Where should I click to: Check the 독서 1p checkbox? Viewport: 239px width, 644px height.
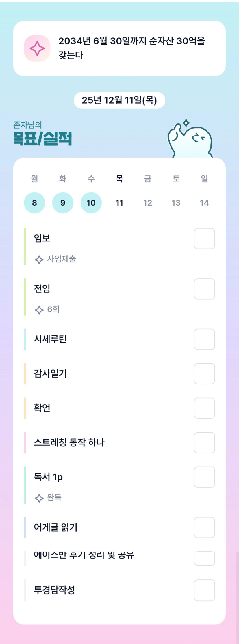point(204,477)
